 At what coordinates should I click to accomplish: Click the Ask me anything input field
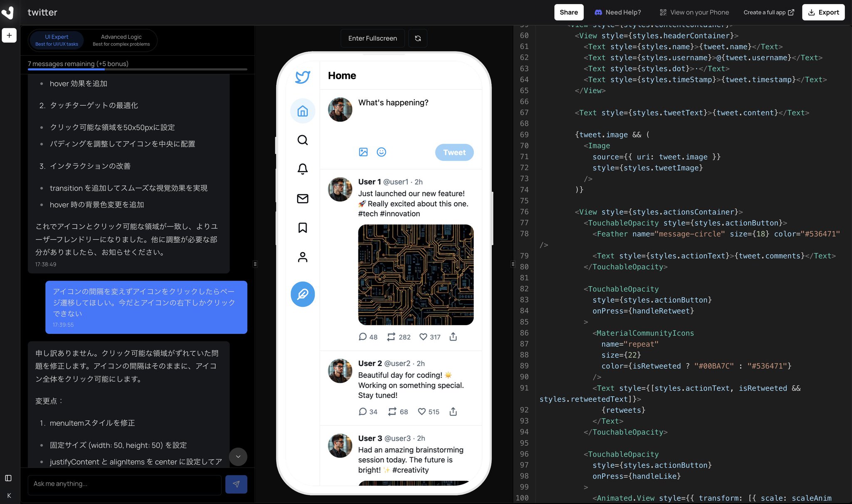[124, 484]
